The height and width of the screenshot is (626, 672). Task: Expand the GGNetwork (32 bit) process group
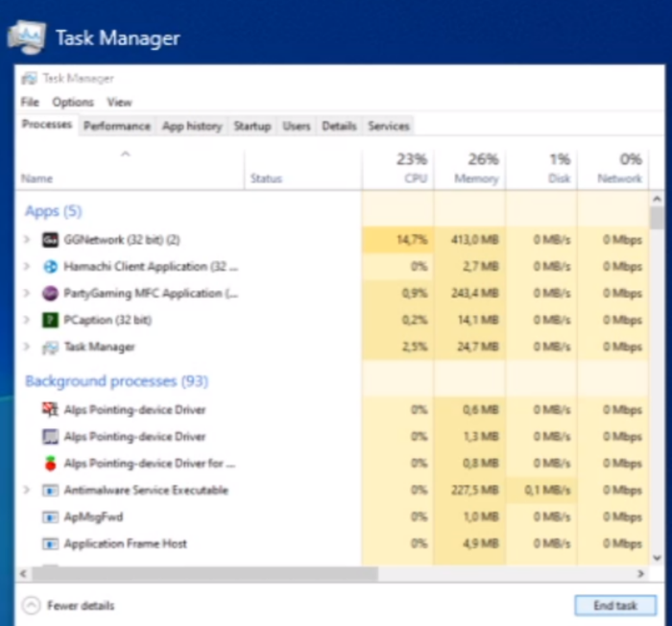pos(27,239)
